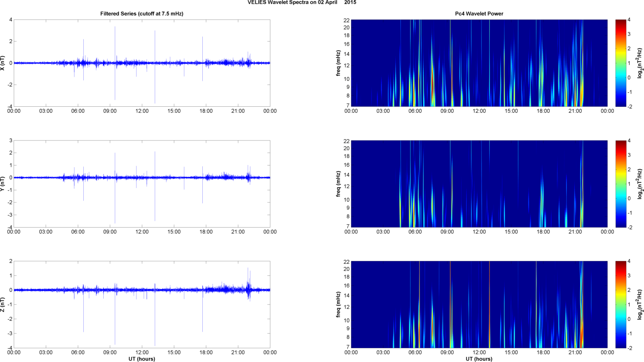Select the "Filtered Series (cutoff at 7.5 mHz)" title
Viewport: 644px width, 362px height.
[x=142, y=14]
